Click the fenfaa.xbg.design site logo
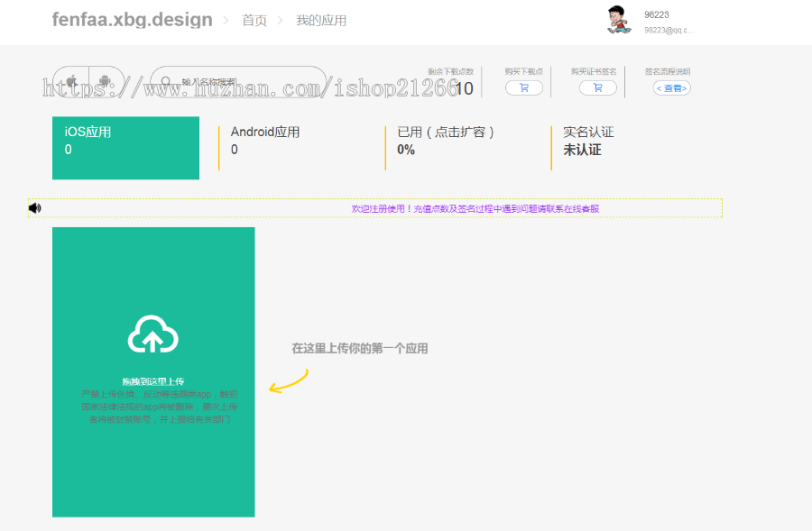This screenshot has width=812, height=531. [132, 19]
